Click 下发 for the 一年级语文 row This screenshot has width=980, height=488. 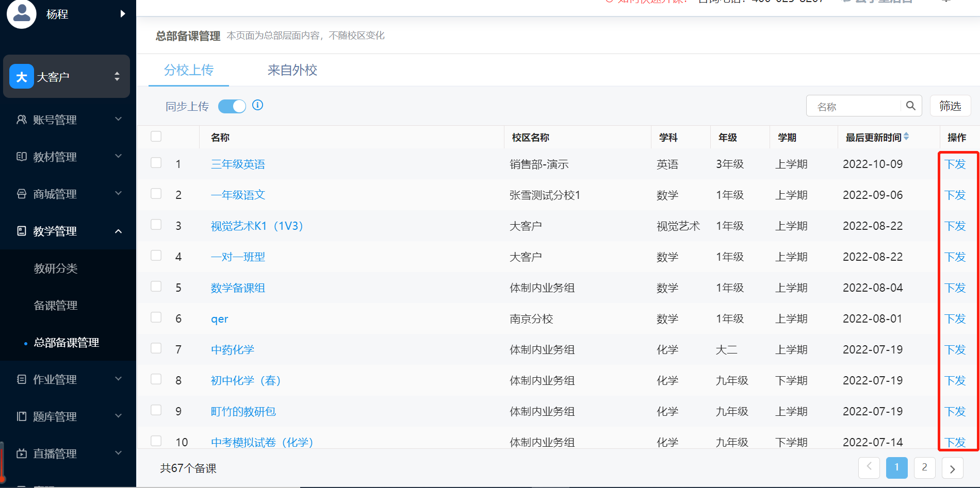pos(955,195)
